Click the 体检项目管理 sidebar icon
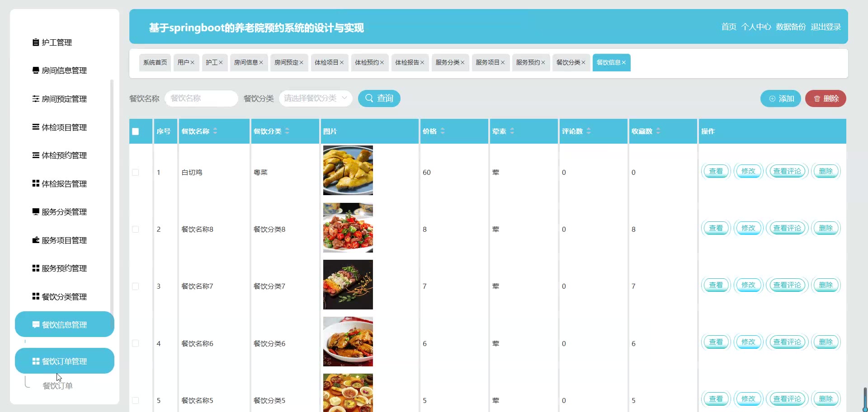This screenshot has width=868, height=412. point(36,127)
